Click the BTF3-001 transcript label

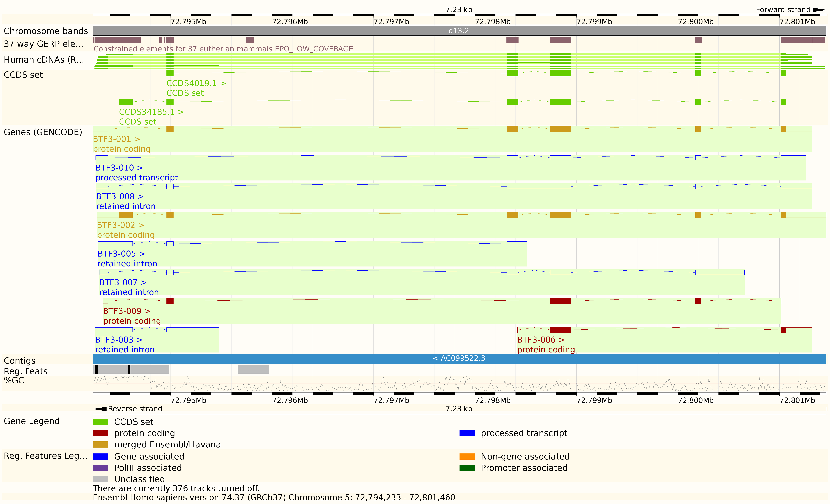click(116, 139)
